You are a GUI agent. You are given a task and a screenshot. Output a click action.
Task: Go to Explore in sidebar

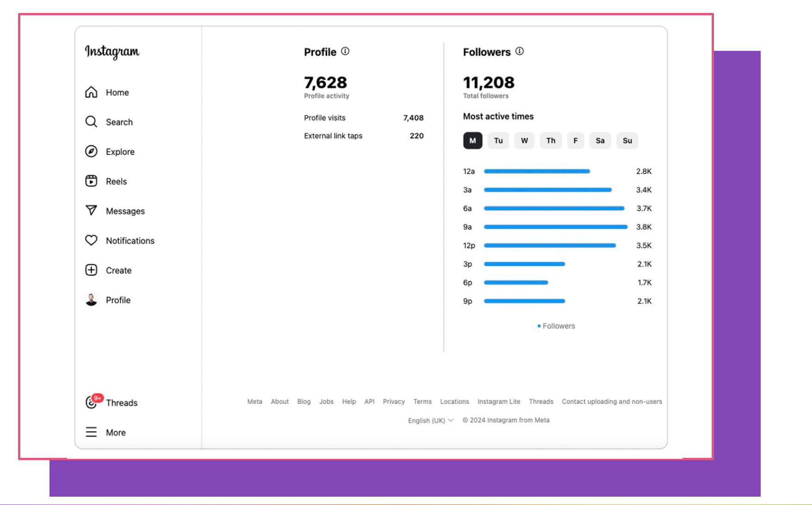(x=120, y=152)
